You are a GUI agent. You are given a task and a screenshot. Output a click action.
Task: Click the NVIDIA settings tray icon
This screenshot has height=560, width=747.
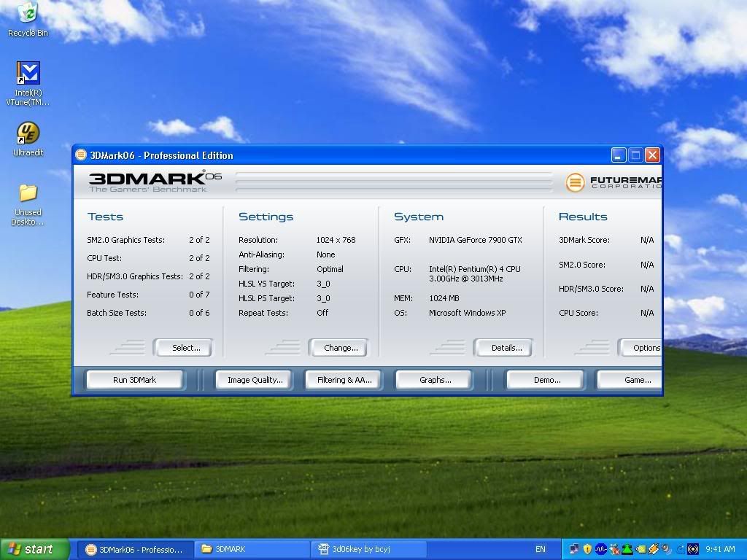[640, 549]
